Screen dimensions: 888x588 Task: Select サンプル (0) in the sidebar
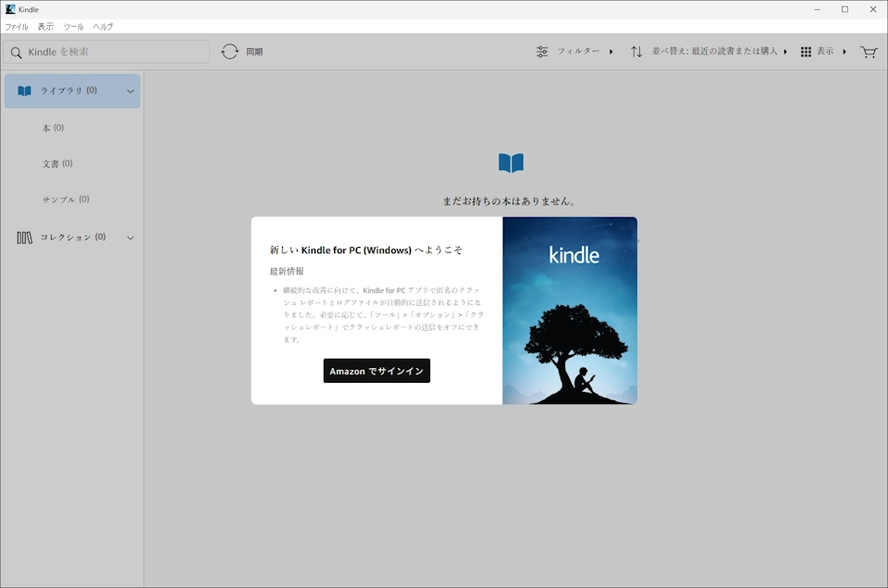66,200
